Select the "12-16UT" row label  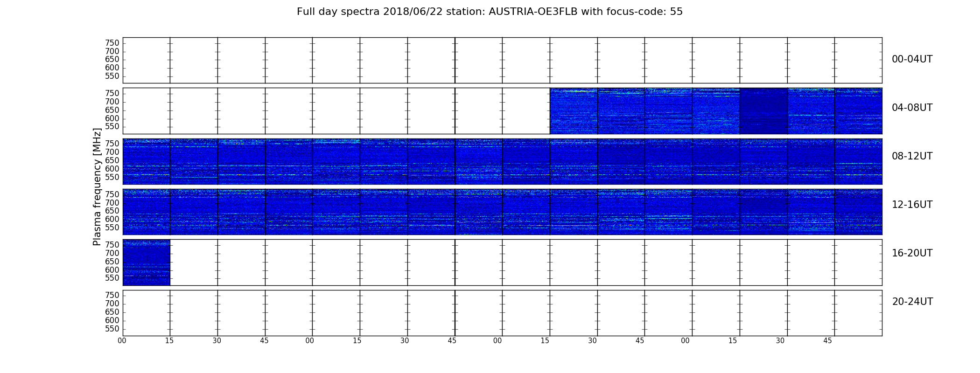point(912,205)
